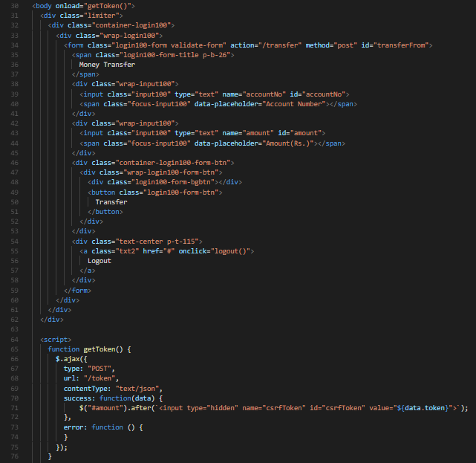Viewport: 476px width, 463px height.
Task: Click the opening <script> tag
Action: point(56,340)
